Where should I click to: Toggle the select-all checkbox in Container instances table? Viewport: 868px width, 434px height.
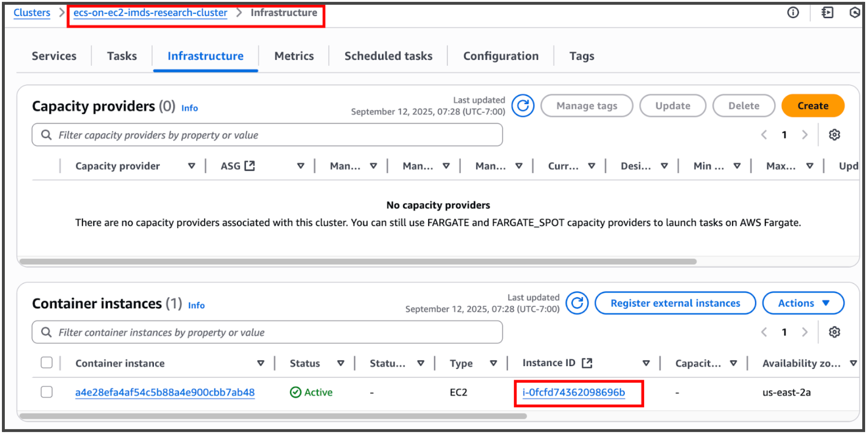[x=47, y=363]
